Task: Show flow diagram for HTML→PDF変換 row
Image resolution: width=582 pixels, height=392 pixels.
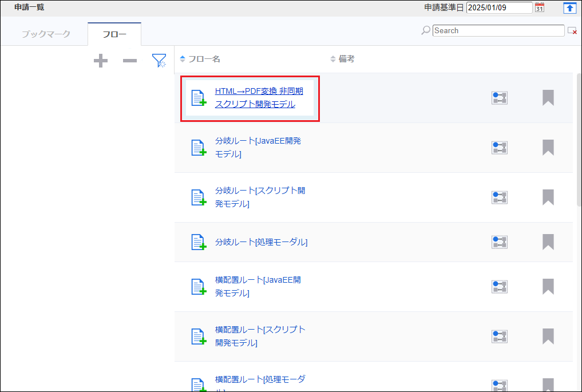Action: point(500,98)
